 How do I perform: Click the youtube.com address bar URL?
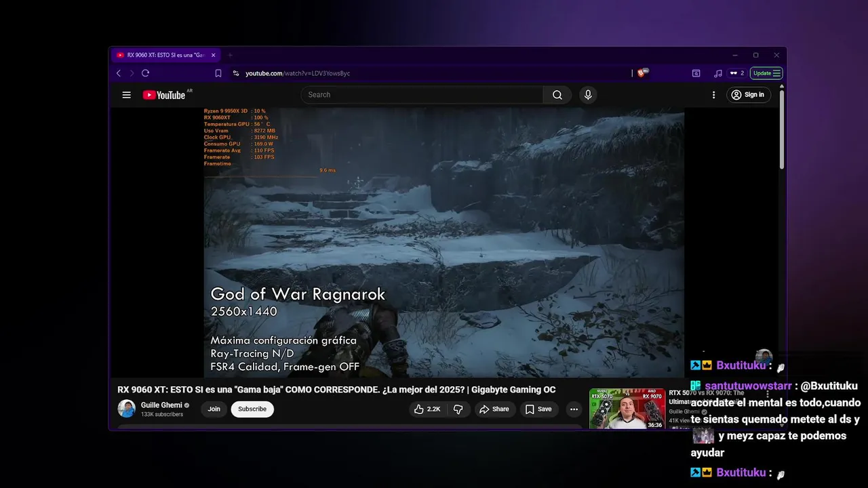click(298, 73)
